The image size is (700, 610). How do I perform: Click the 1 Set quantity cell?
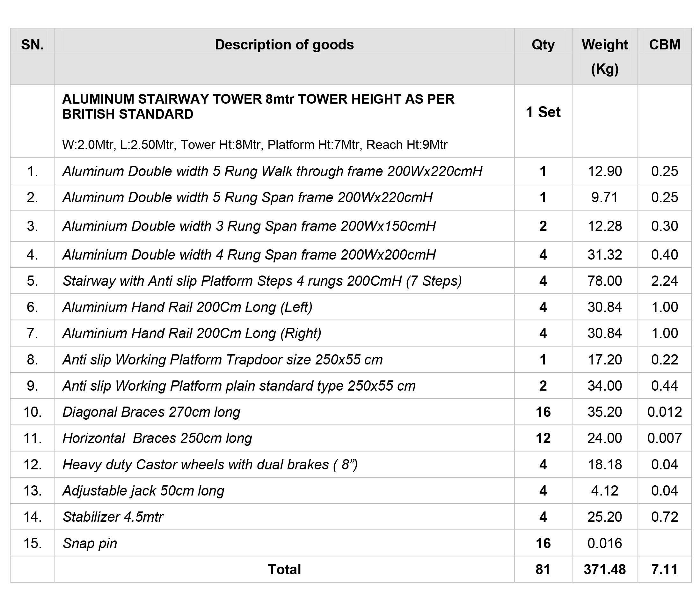pos(543,112)
